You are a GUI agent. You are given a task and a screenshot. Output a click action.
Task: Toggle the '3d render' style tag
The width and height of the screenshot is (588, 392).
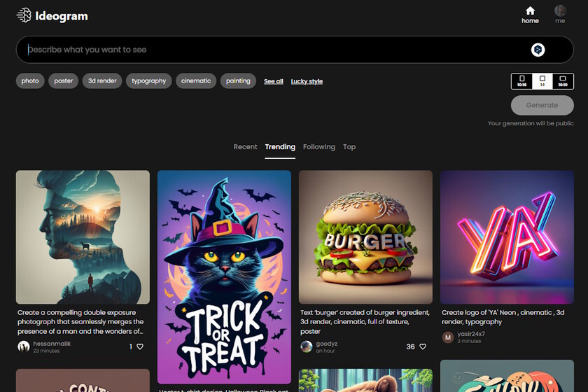[x=102, y=81]
